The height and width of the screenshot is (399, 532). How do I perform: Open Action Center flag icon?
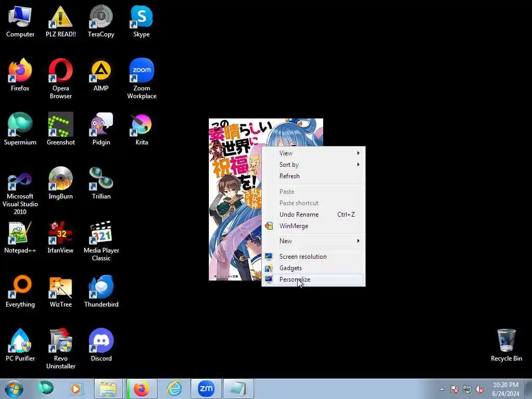455,389
